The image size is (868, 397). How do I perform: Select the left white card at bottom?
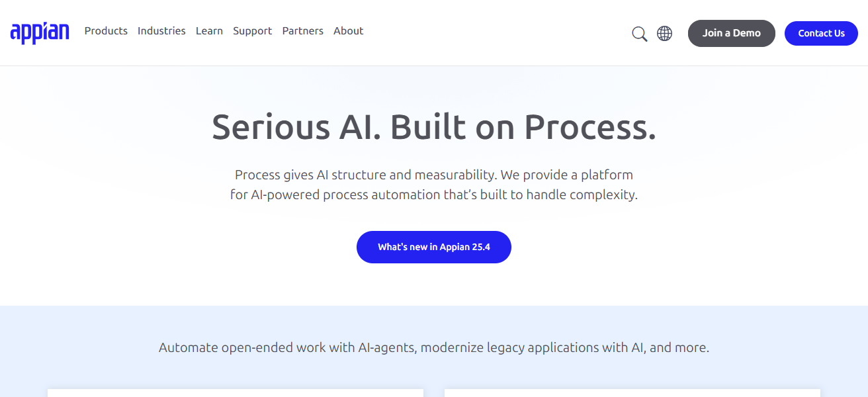click(x=235, y=392)
